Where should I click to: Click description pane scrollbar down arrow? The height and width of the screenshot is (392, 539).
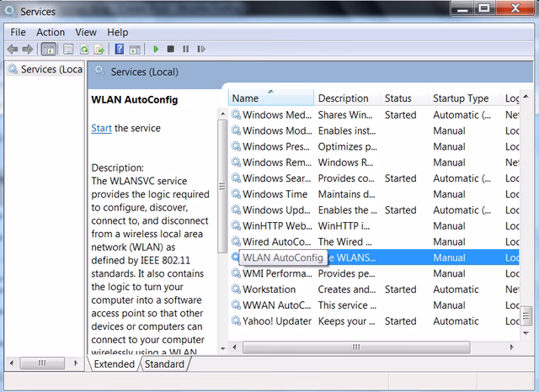222,348
